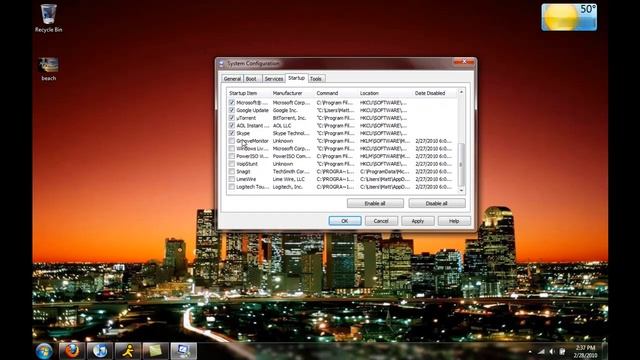Uncheck the Skype startup checkbox
This screenshot has height=360, width=640.
point(231,133)
